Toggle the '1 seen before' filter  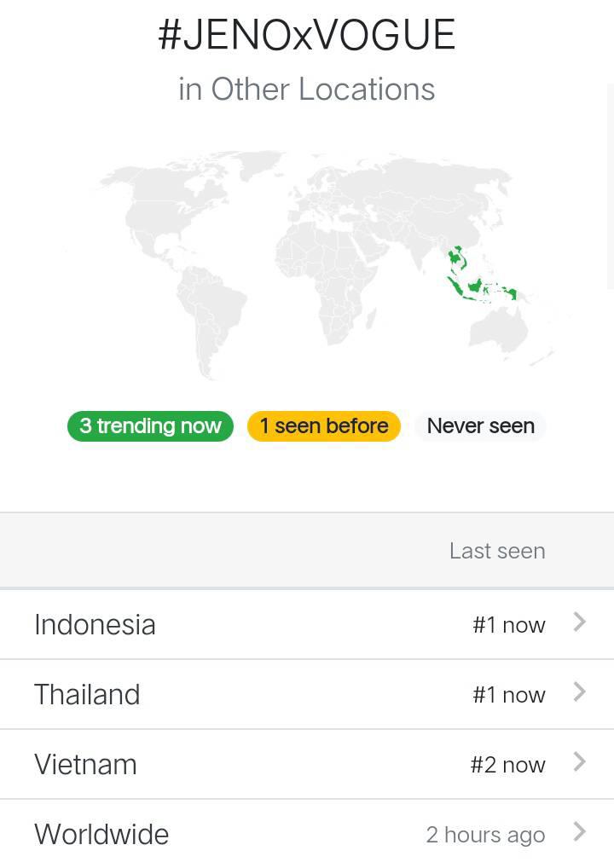click(x=324, y=426)
